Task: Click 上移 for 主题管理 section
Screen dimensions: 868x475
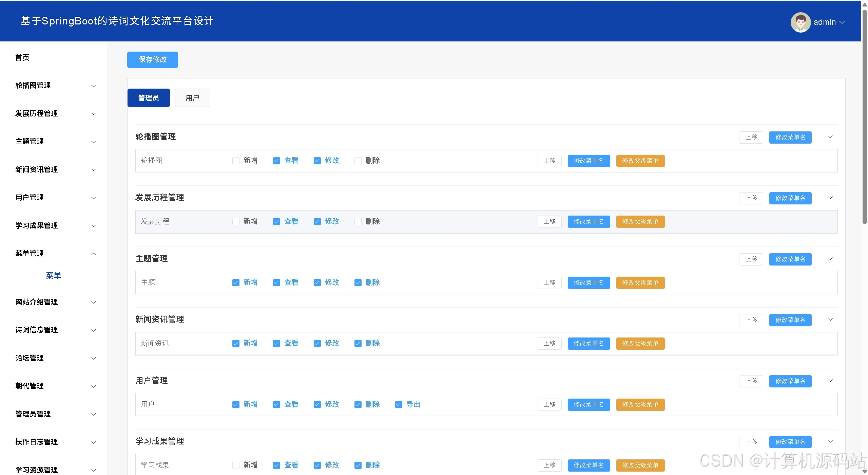Action: pyautogui.click(x=751, y=259)
